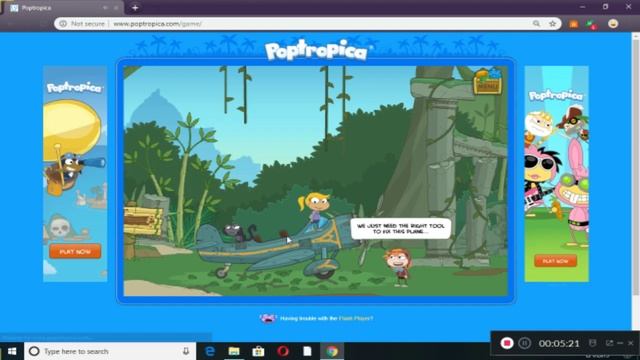Open Microsoft Edge from taskbar
Screen dimensions: 640x360
210,351
